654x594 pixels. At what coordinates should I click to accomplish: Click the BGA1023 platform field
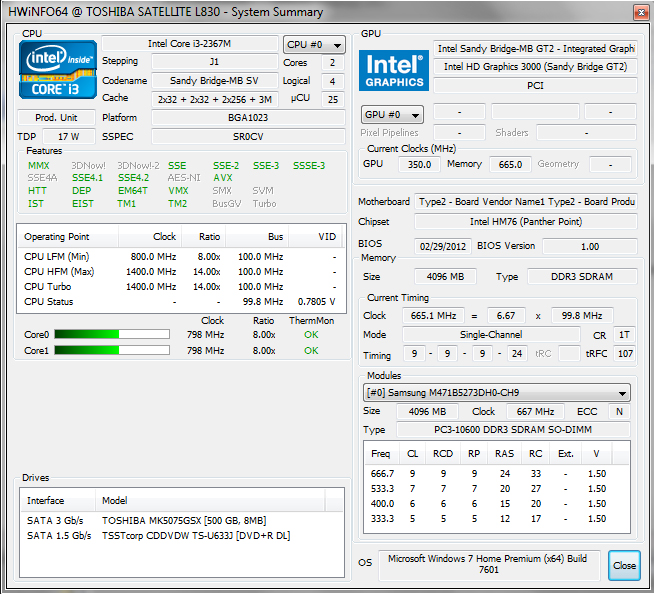[248, 118]
